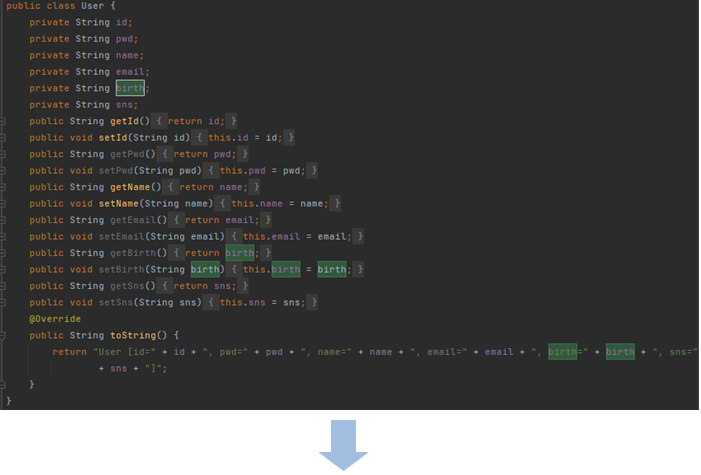Screen dimensions: 701x475
Task: Click the toString method name
Action: (x=133, y=335)
